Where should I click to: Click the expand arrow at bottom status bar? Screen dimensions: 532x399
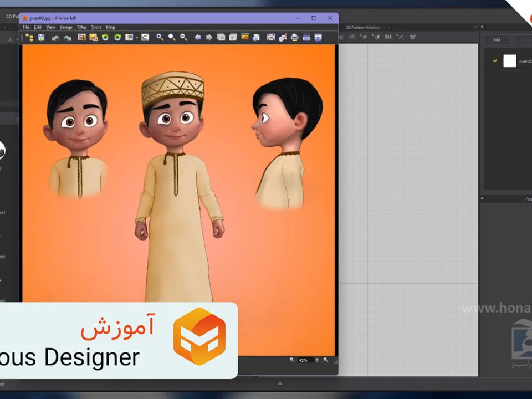[x=280, y=383]
